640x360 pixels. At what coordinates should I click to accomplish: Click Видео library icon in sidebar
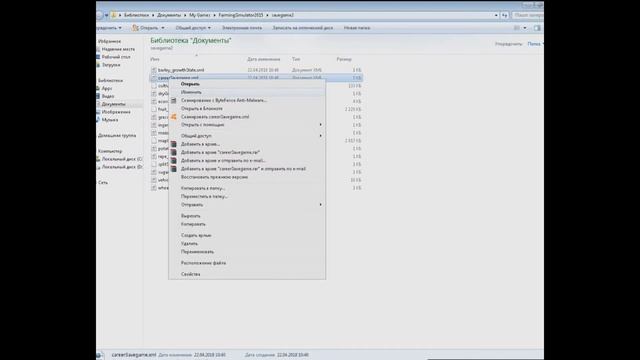98,96
